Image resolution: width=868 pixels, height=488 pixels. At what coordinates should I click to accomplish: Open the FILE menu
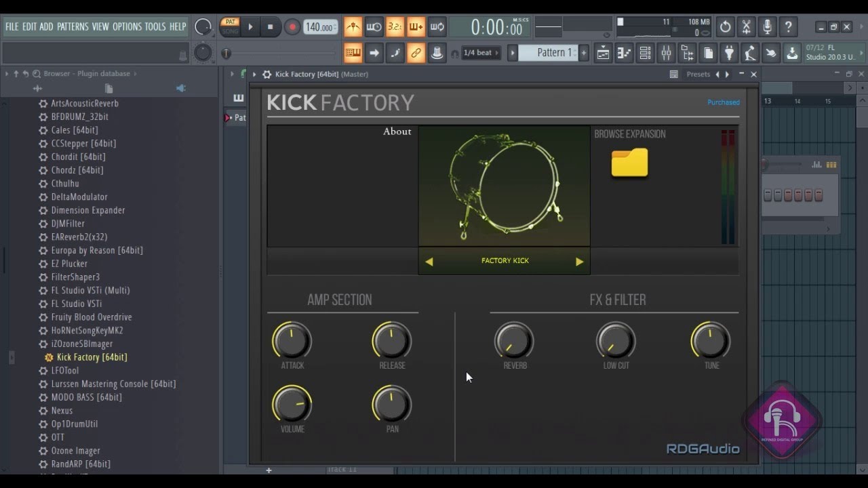[12, 26]
